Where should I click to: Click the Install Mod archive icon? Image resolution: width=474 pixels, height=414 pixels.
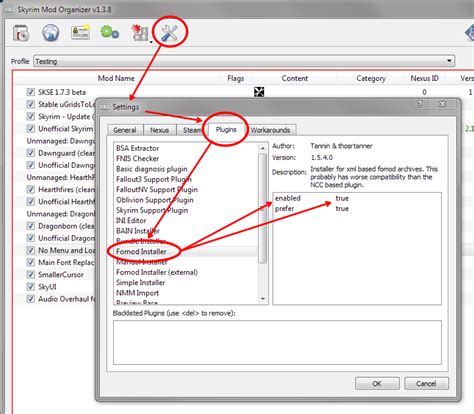point(21,33)
